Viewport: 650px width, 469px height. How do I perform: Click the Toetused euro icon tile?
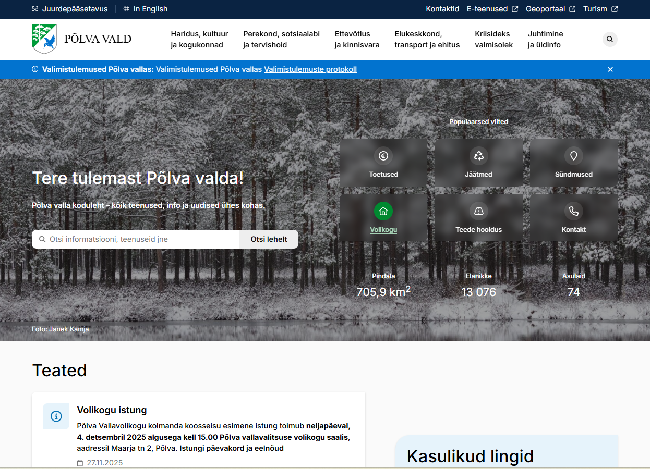tap(383, 157)
